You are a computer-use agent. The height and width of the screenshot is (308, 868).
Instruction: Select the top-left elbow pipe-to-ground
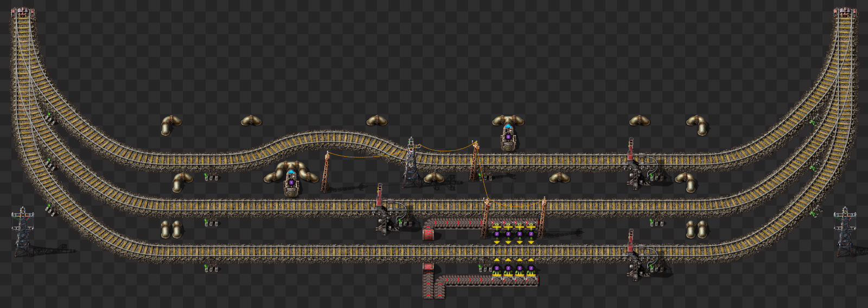click(x=170, y=125)
